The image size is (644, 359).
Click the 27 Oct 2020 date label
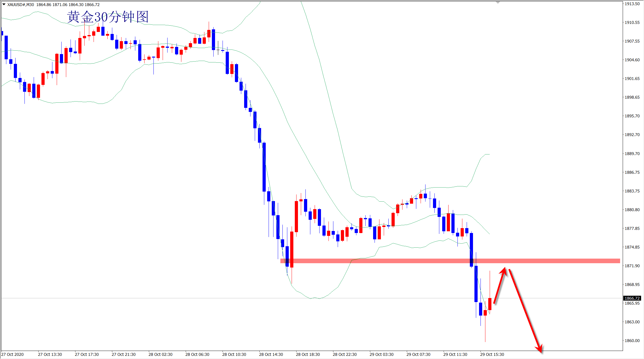pyautogui.click(x=12, y=354)
